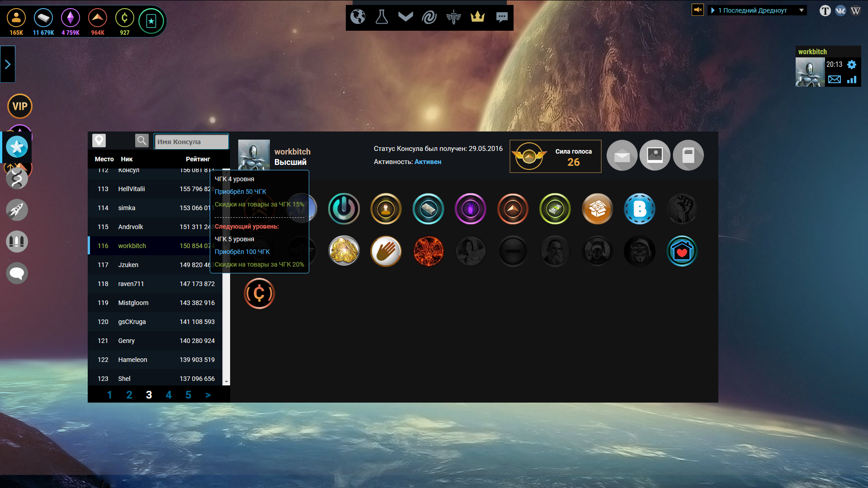
Task: Open the galaxy globe icon in top toolbar
Action: pyautogui.click(x=358, y=17)
